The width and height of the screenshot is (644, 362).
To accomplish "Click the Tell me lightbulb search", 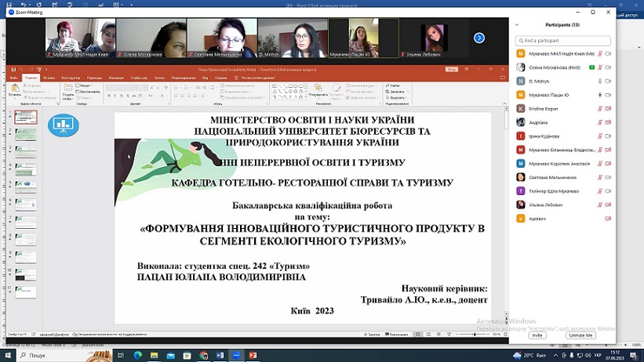I will click(x=236, y=78).
